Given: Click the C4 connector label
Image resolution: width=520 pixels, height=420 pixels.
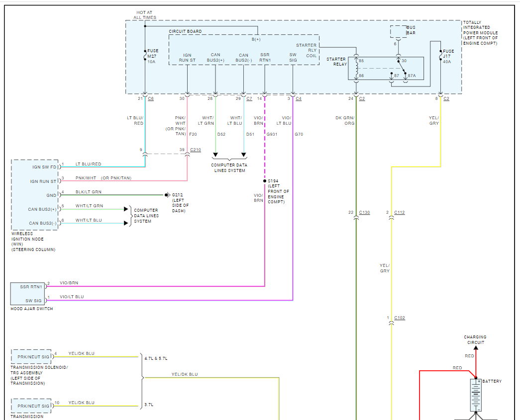Looking at the screenshot, I should click(x=298, y=99).
